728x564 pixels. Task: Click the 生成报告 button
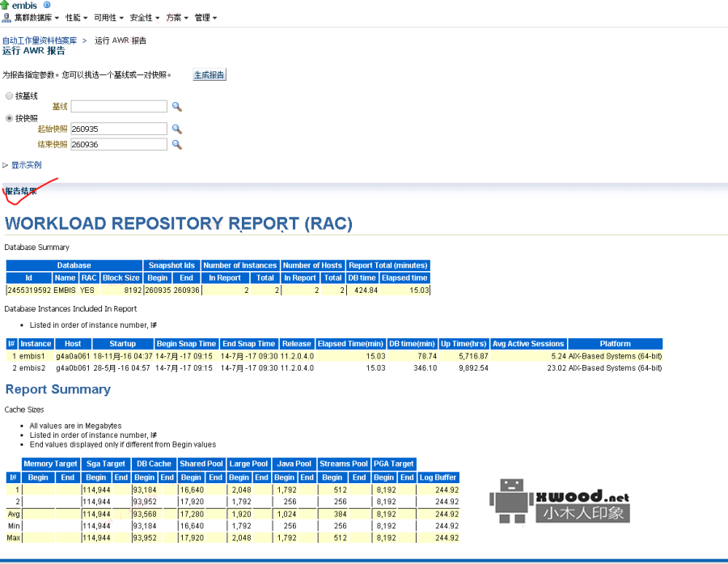click(x=210, y=74)
